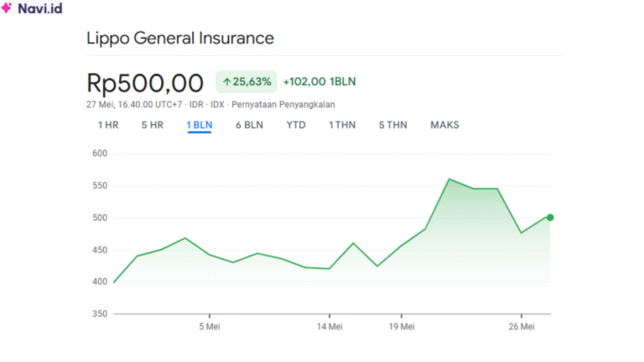Click the 27 Mei, 16.40.00 UTC+7 timestamp
The width and height of the screenshot is (644, 362).
(134, 105)
